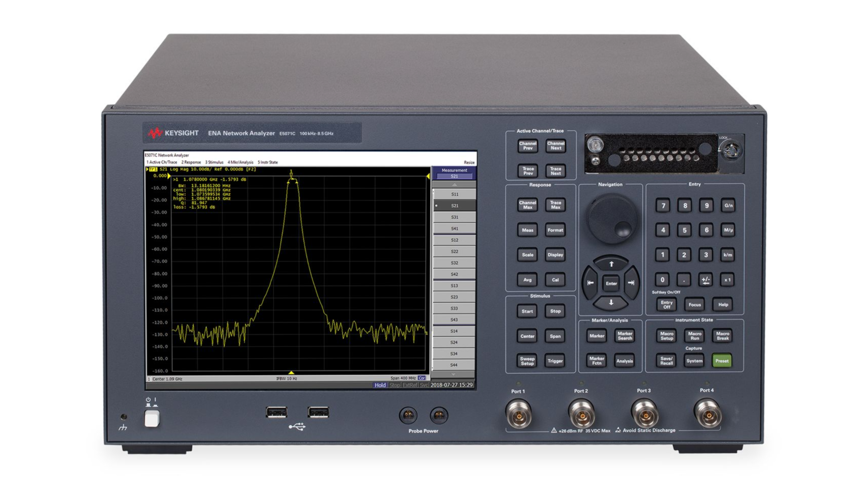Tap the x1 unit key
The height and width of the screenshot is (494, 868).
click(x=727, y=279)
